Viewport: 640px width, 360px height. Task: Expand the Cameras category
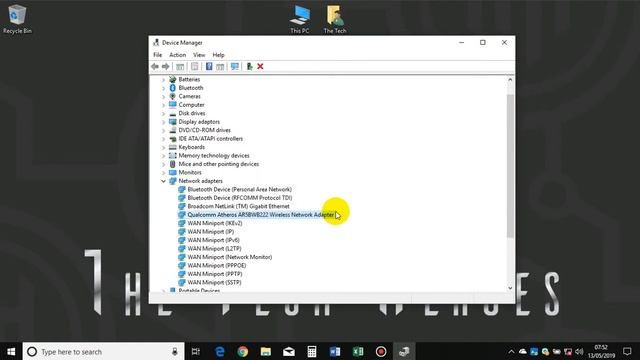click(x=163, y=97)
